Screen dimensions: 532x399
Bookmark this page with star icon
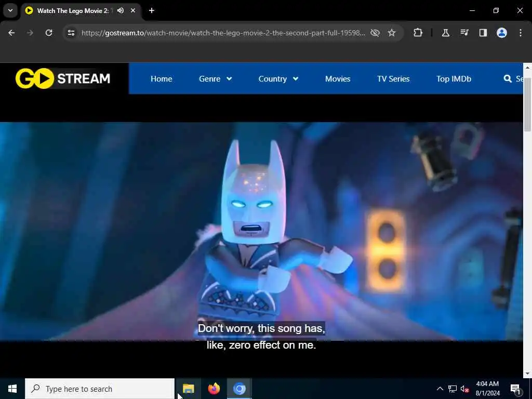392,33
